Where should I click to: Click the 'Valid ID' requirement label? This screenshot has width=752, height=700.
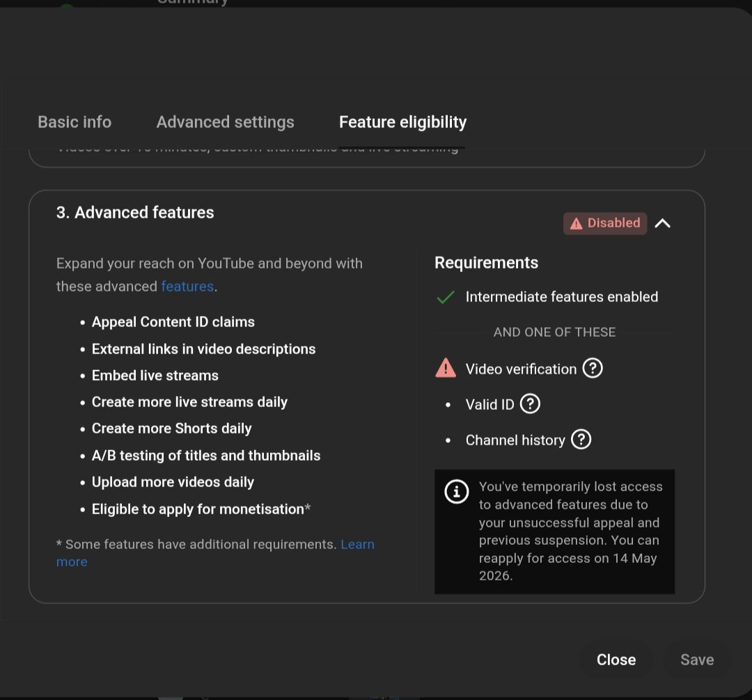(x=489, y=404)
